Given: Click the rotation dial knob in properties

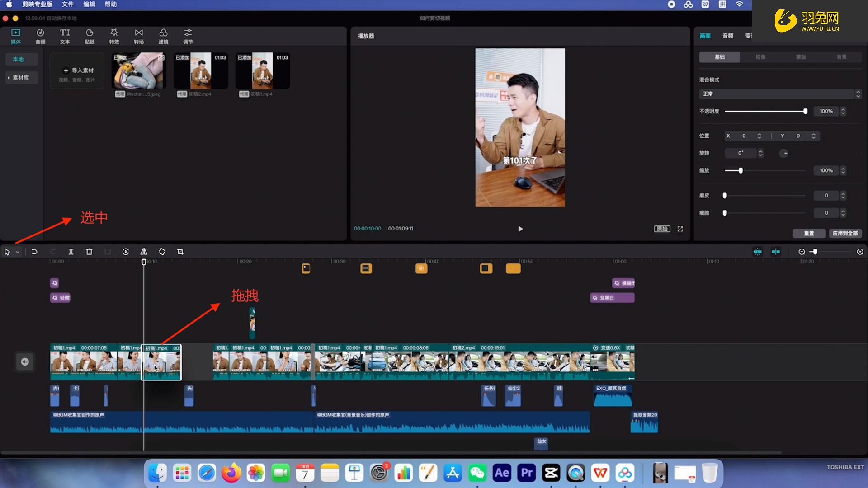Looking at the screenshot, I should point(784,153).
